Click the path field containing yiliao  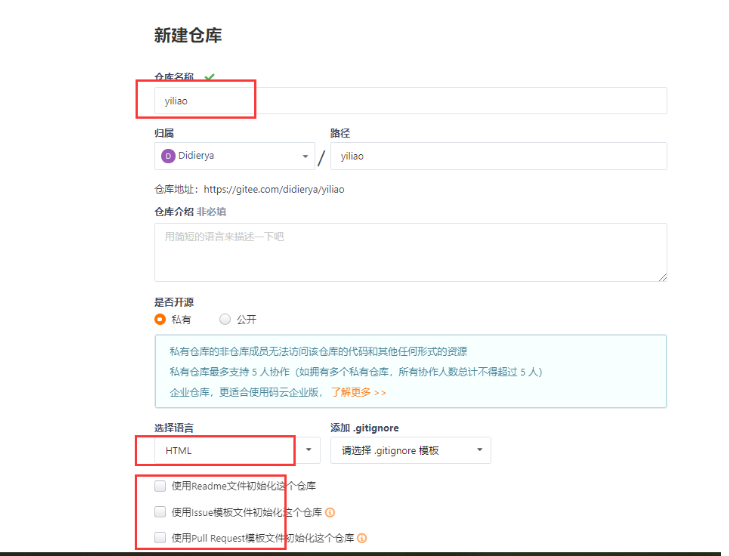click(498, 156)
